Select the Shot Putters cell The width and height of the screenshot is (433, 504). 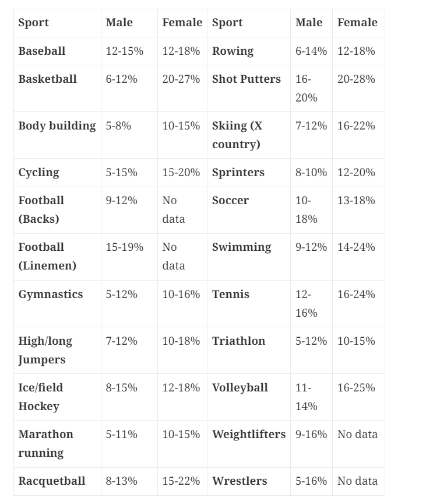246,79
